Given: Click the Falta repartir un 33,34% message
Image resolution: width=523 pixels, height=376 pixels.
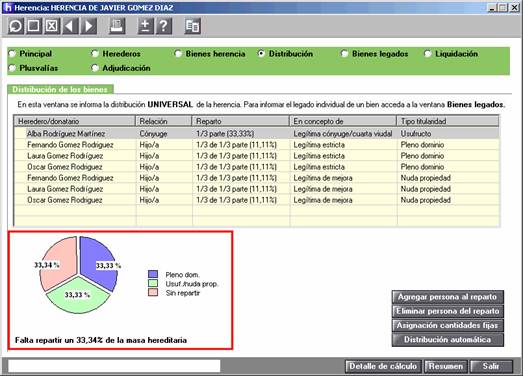Looking at the screenshot, I should coord(101,340).
